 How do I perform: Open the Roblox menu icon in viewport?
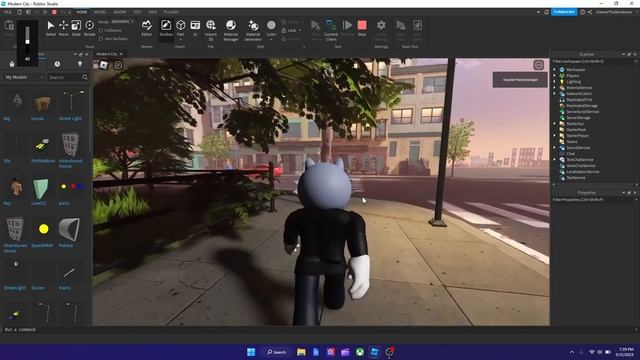pyautogui.click(x=104, y=64)
